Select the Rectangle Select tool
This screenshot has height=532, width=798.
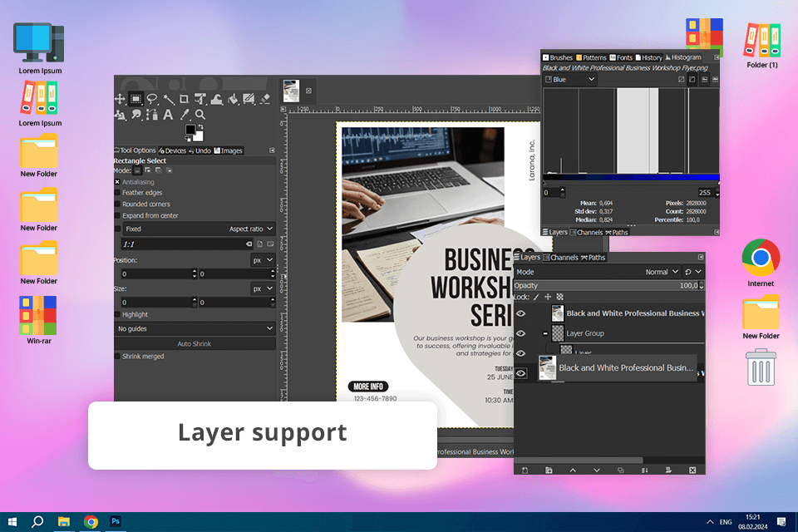(135, 99)
